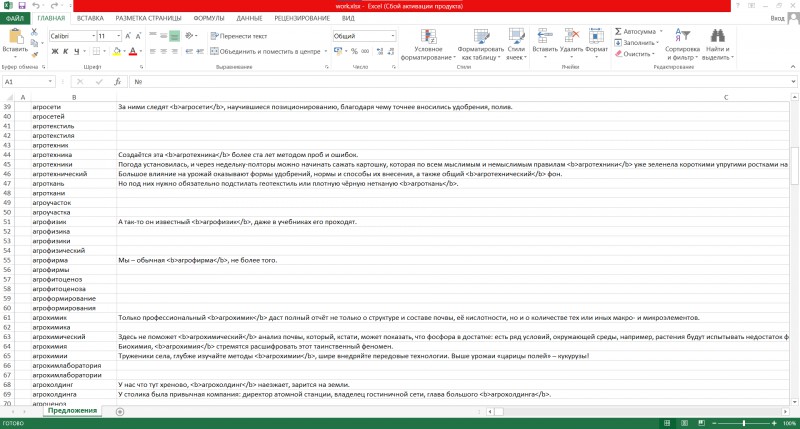Toggle bold with the Ж button

pyautogui.click(x=55, y=51)
